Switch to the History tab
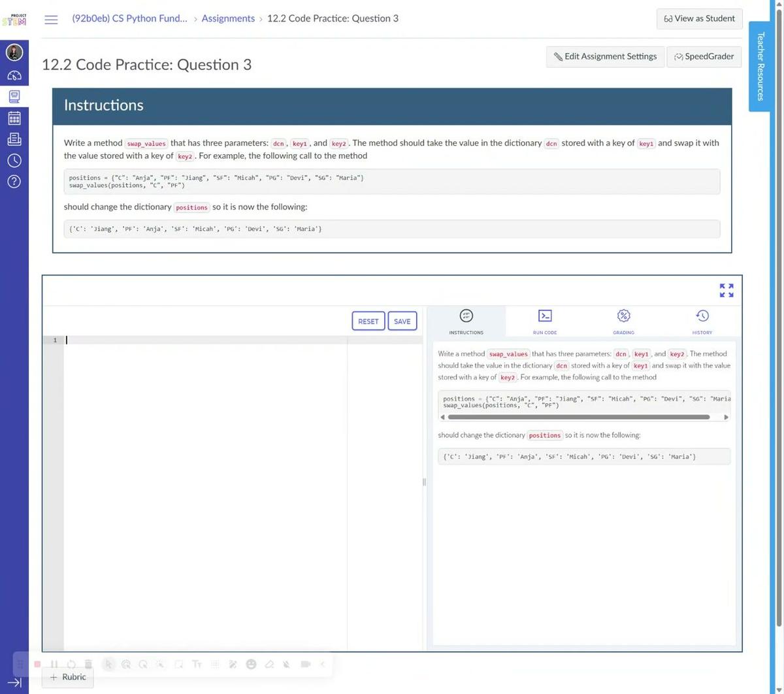The height and width of the screenshot is (694, 784). coord(702,322)
